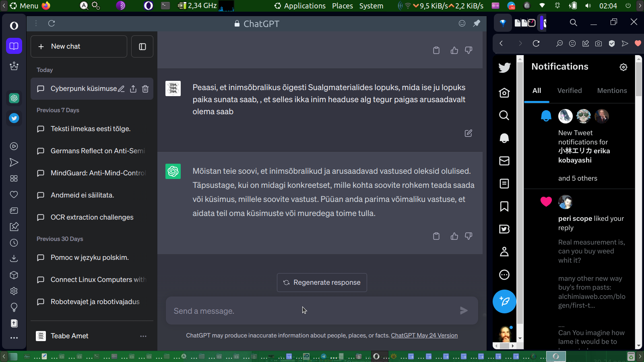Copy the reply starting 'Mõistan teie soovi'
The image size is (644, 362).
(x=436, y=236)
